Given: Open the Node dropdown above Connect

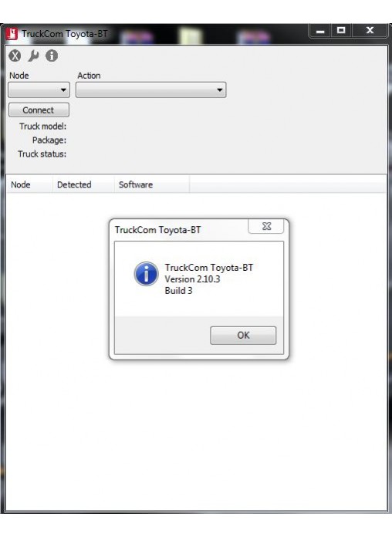Looking at the screenshot, I should [x=39, y=89].
